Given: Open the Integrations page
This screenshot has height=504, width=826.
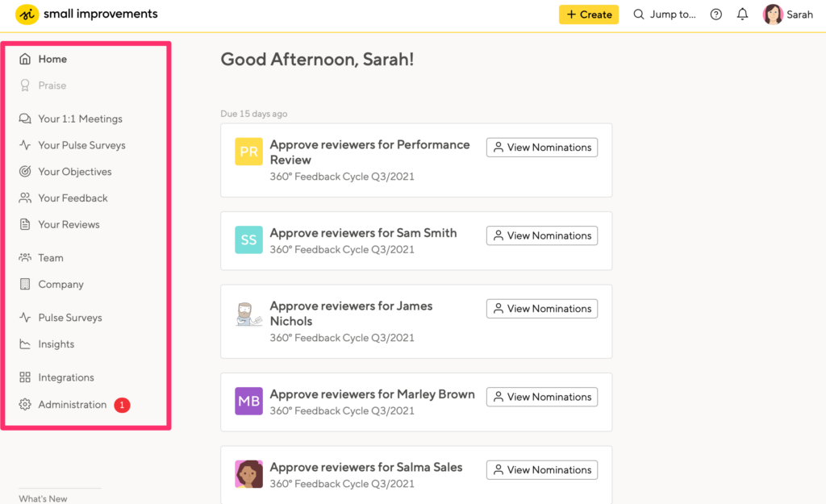Looking at the screenshot, I should pos(66,377).
